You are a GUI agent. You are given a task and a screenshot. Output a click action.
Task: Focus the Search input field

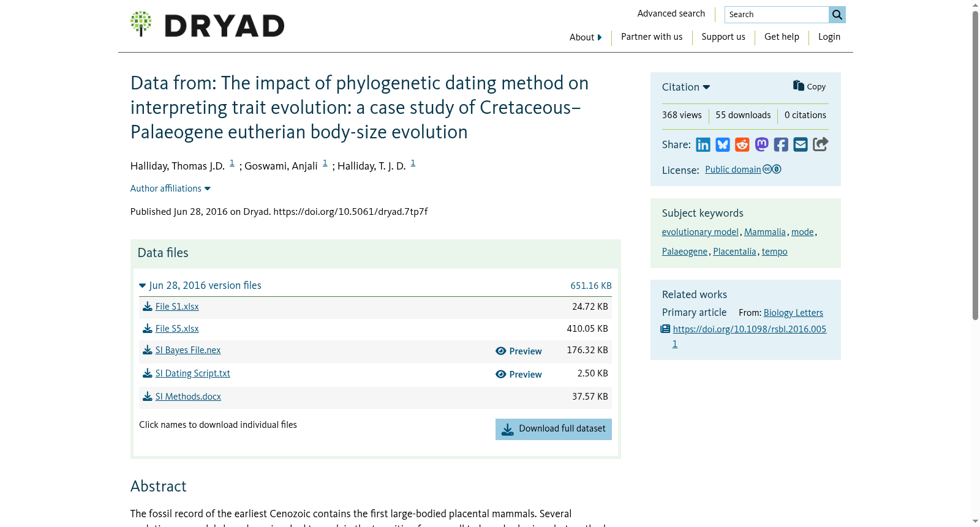[777, 15]
